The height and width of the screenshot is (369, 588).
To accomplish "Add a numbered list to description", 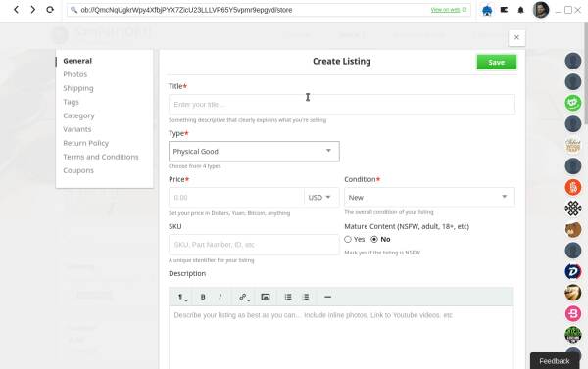I will coord(306,297).
